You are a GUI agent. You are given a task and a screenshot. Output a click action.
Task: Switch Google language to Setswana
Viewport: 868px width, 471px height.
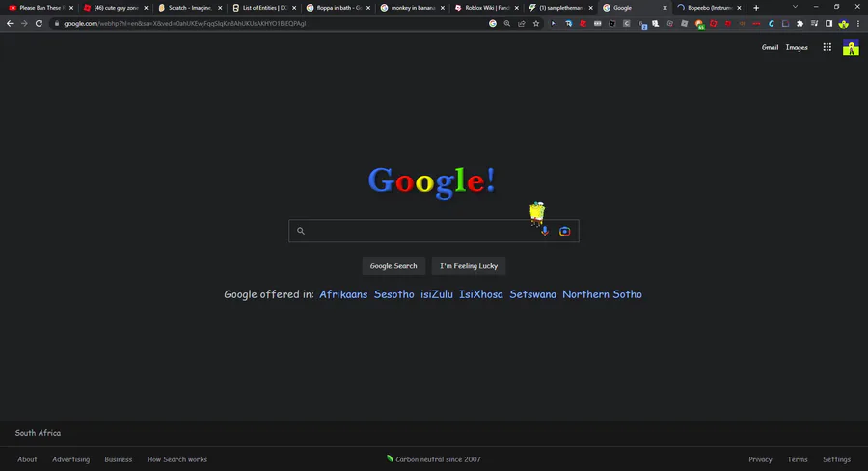tap(532, 294)
